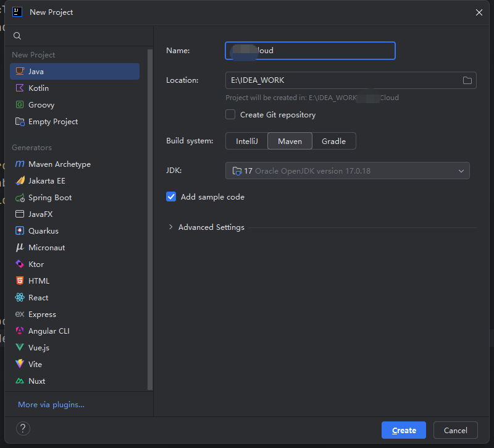
Task: Select the Quarkus generator icon
Action: 20,230
